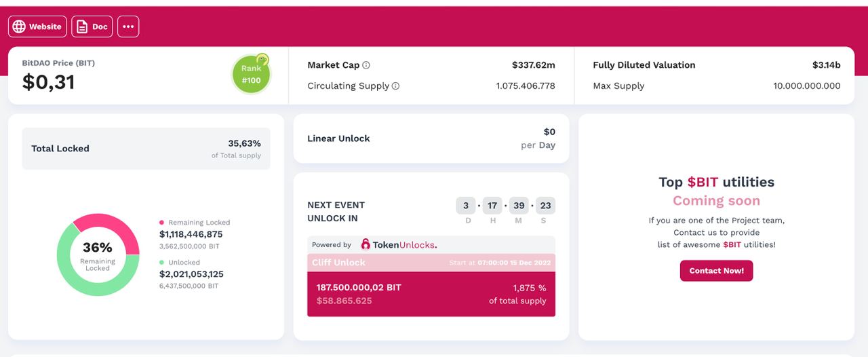Click the Market Cap info icon
Image resolution: width=868 pixels, height=357 pixels.
tap(366, 65)
